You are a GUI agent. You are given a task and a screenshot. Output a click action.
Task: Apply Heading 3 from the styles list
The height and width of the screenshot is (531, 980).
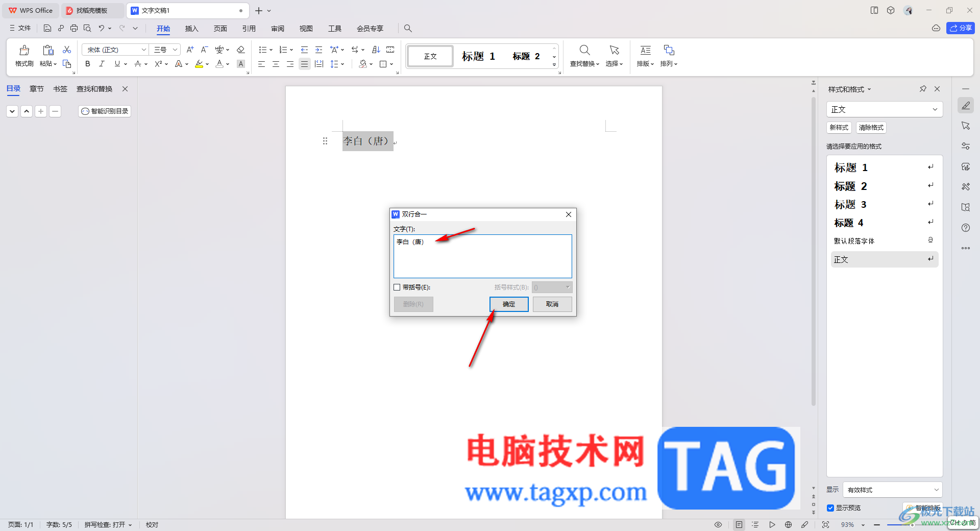coord(885,204)
